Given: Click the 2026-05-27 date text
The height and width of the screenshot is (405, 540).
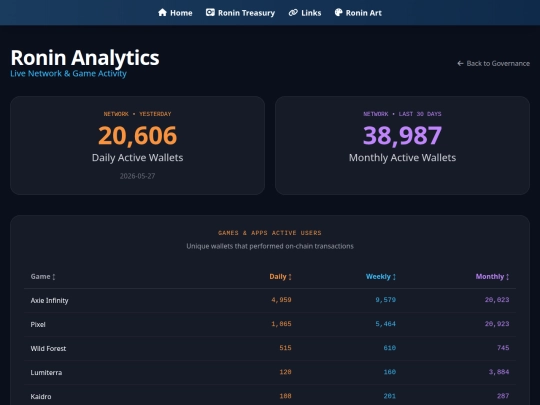Looking at the screenshot, I should click(137, 176).
